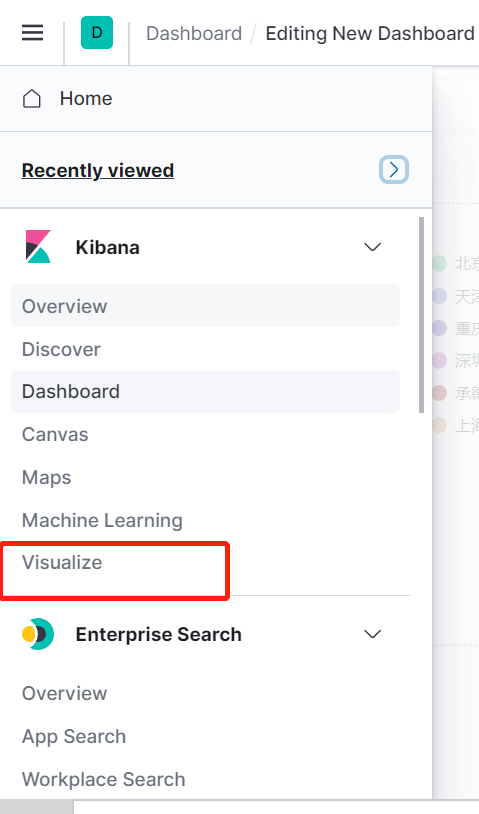479x814 pixels.
Task: Click the Home house icon
Action: coord(32,99)
